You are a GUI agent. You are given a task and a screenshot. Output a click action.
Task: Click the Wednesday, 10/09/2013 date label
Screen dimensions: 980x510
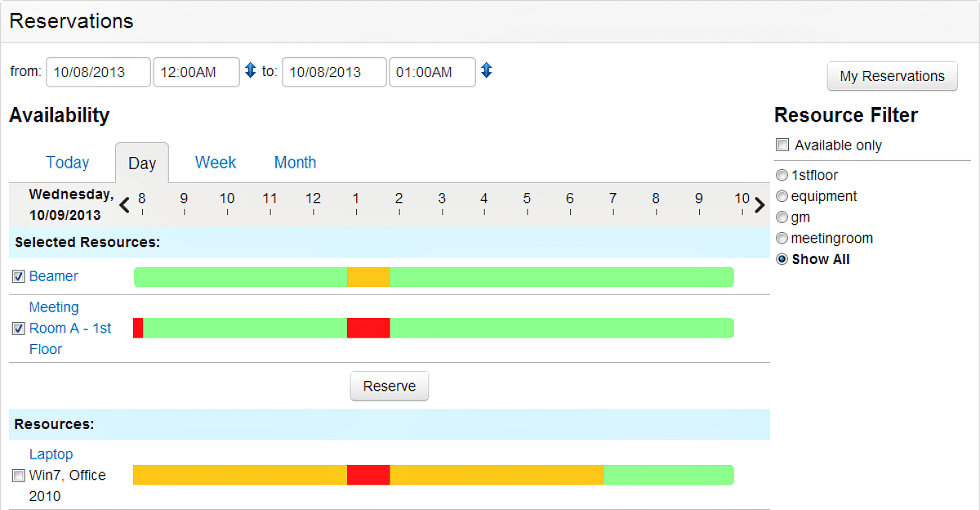pyautogui.click(x=71, y=204)
